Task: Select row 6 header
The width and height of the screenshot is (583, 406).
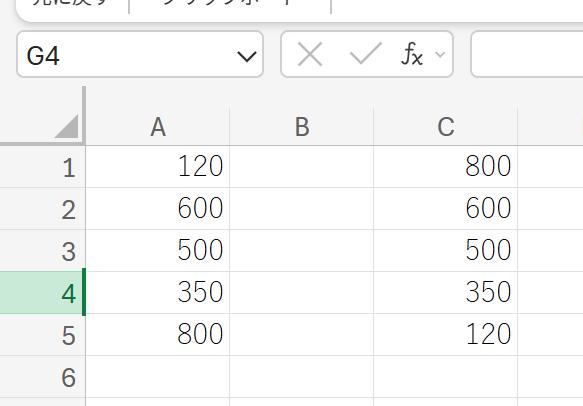Action: tap(42, 377)
